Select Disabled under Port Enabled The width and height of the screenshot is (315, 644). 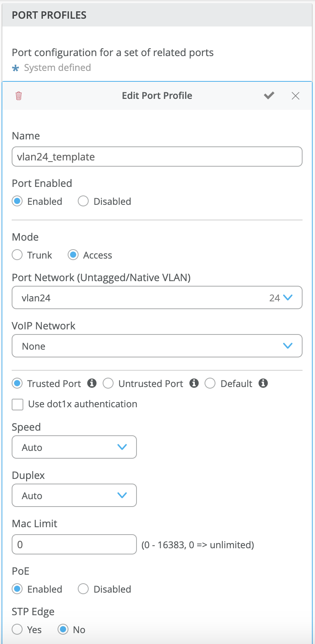[83, 201]
